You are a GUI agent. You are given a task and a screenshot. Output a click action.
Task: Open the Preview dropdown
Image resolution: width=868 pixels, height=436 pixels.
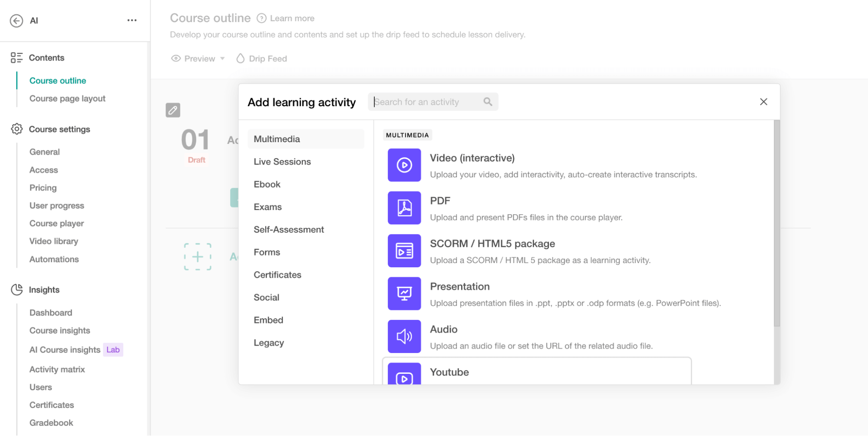click(198, 59)
